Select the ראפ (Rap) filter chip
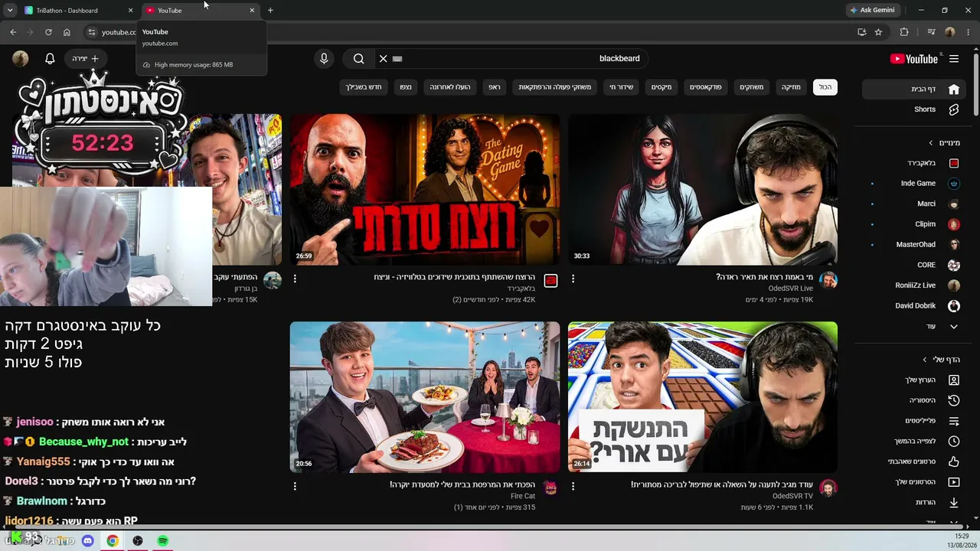This screenshot has height=551, width=980. click(495, 87)
